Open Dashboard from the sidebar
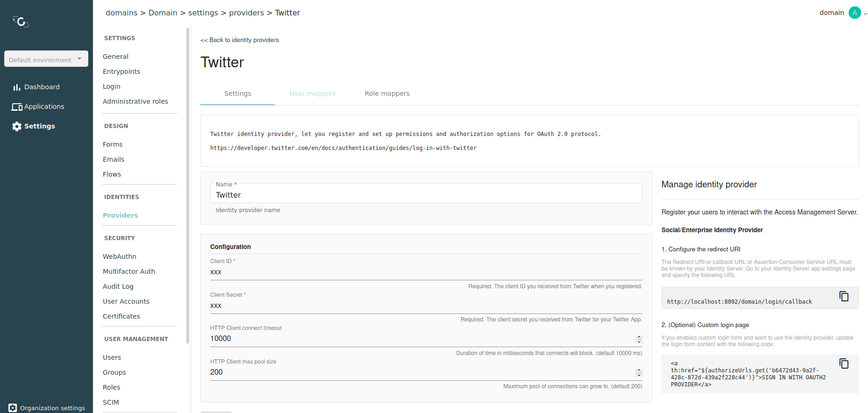 coord(42,87)
